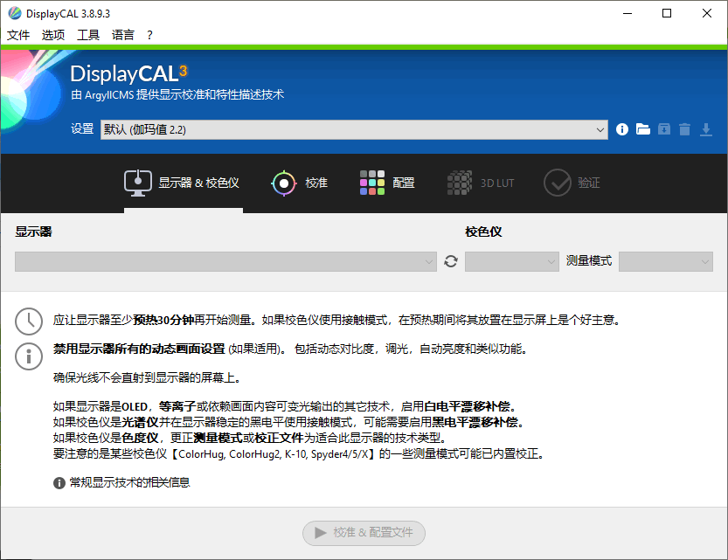Click the verification checkmark icon
Viewport: 728px width, 560px height.
[x=558, y=183]
